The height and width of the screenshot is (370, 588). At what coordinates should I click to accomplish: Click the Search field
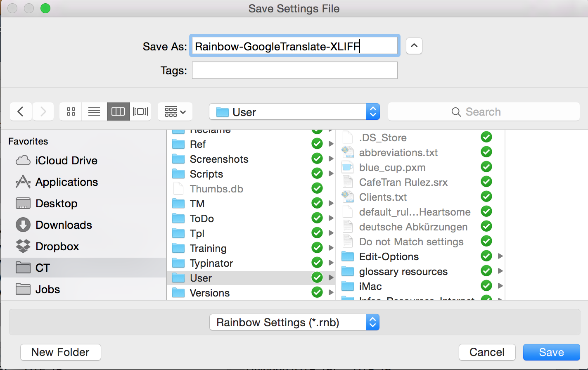click(x=484, y=112)
